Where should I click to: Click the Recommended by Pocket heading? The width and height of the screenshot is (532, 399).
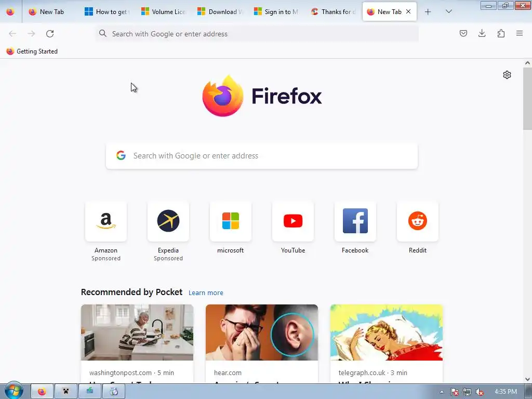click(131, 292)
